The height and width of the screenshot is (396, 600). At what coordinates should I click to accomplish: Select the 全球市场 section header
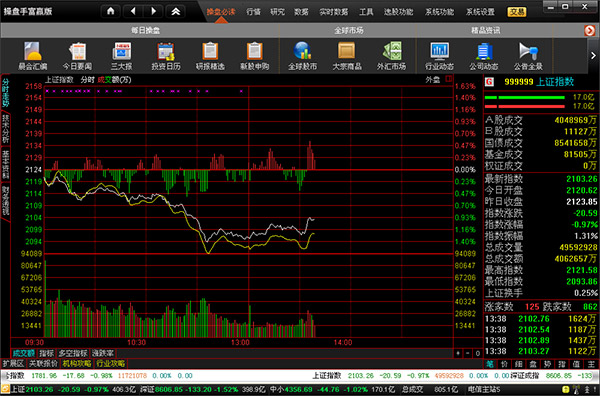(x=348, y=30)
